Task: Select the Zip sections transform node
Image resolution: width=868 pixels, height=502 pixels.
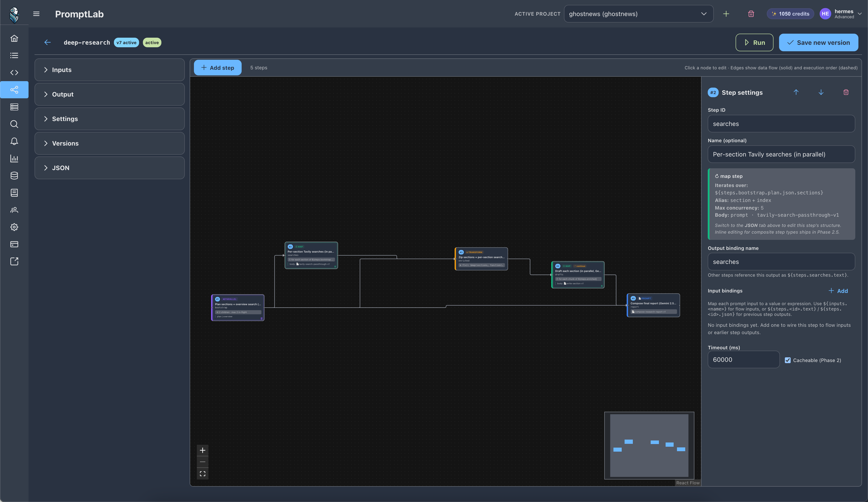Action: point(481,259)
